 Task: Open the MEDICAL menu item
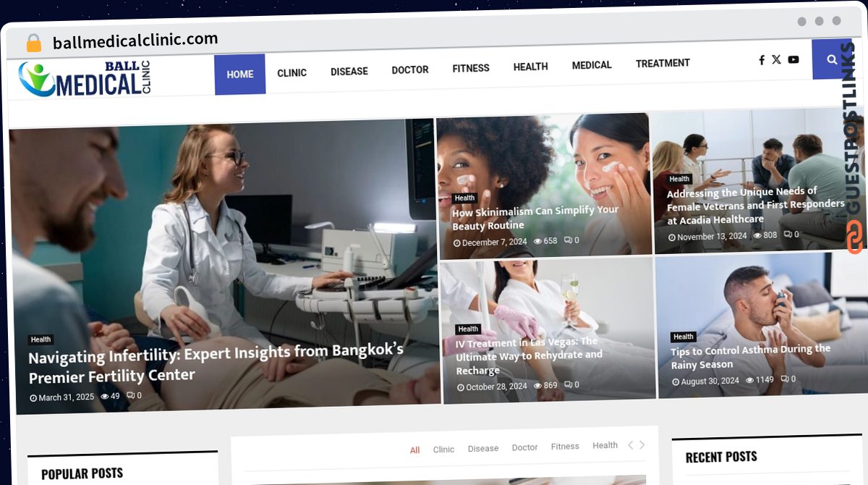point(592,65)
